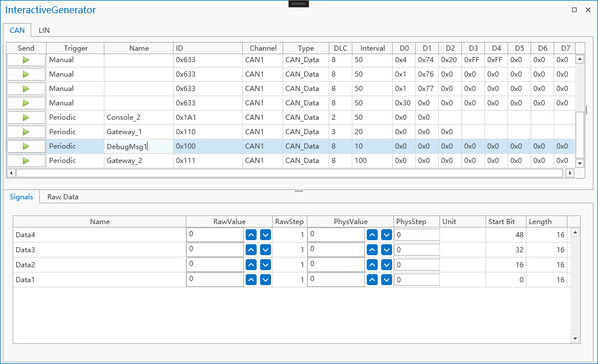
Task: Increment the Data2 physical value
Action: pos(372,265)
